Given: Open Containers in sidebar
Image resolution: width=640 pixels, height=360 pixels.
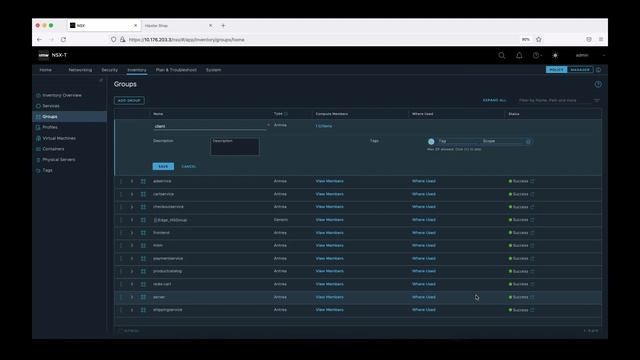Looking at the screenshot, I should click(x=53, y=149).
